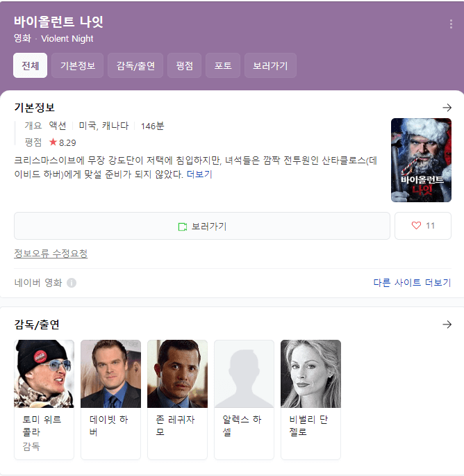Click the 146분 runtime text

[152, 126]
